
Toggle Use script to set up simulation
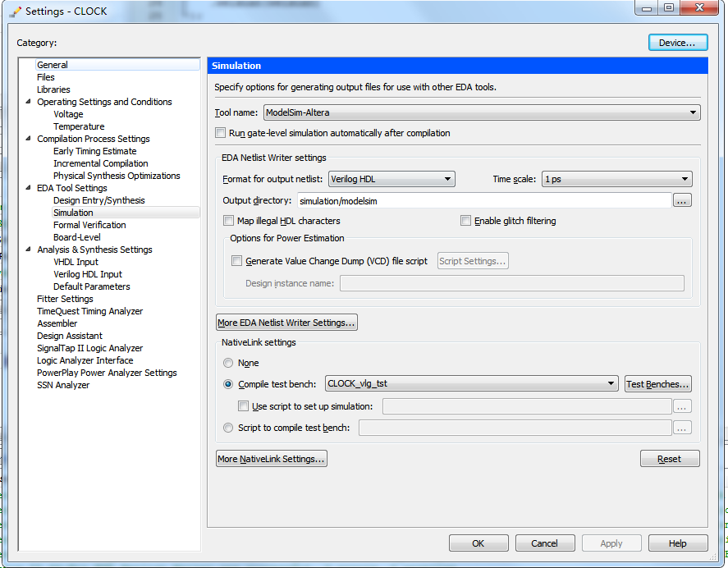pos(243,406)
